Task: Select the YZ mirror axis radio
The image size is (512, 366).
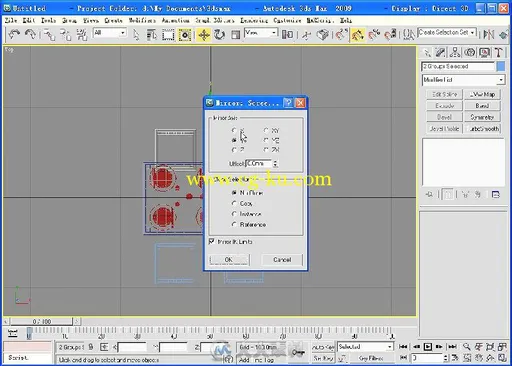Action: pyautogui.click(x=266, y=140)
